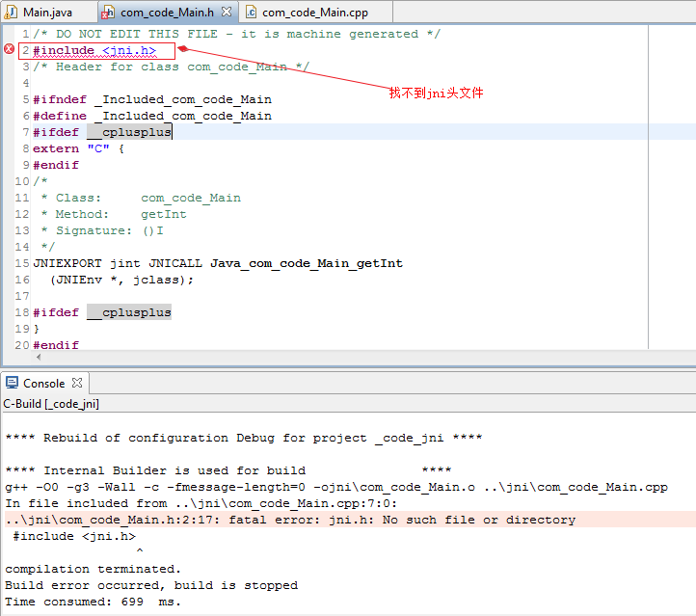Screen dimensions: 696x616
Task: Close the com_code_Main.h tab
Action: pyautogui.click(x=227, y=12)
